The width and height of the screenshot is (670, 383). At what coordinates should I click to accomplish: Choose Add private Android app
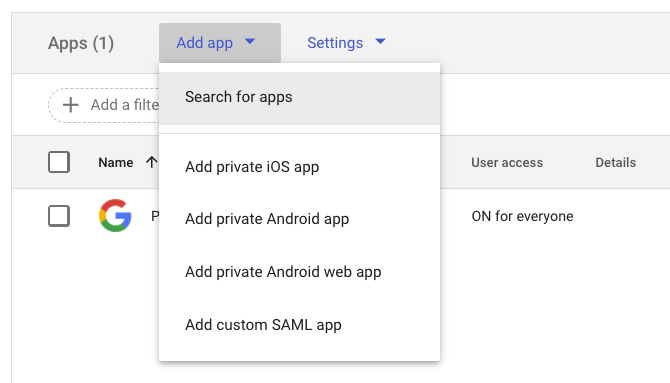pyautogui.click(x=300, y=219)
